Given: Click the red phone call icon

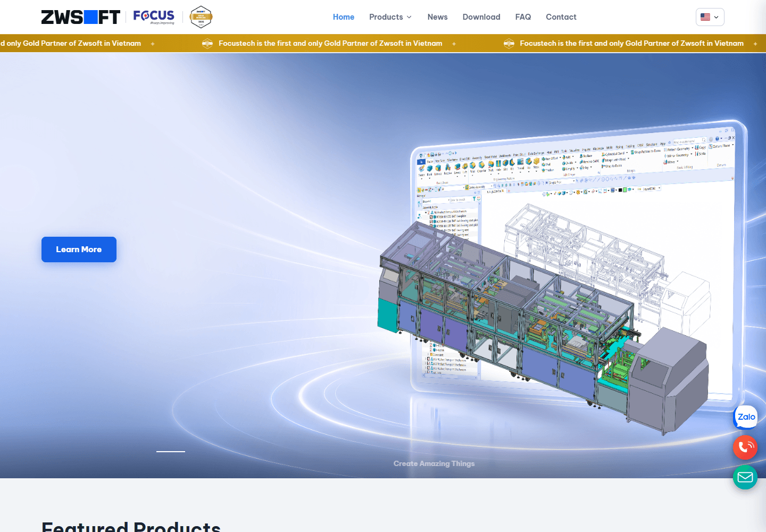Looking at the screenshot, I should (x=745, y=447).
